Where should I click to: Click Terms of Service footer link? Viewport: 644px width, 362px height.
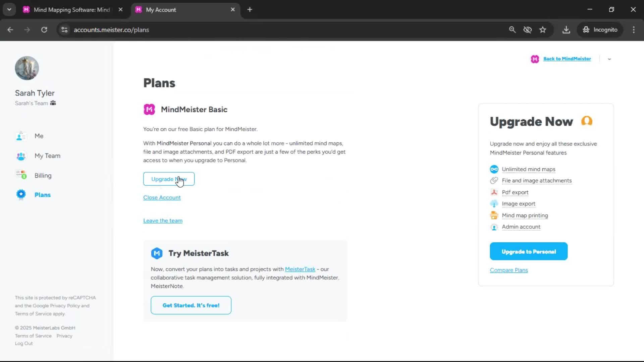pyautogui.click(x=33, y=336)
